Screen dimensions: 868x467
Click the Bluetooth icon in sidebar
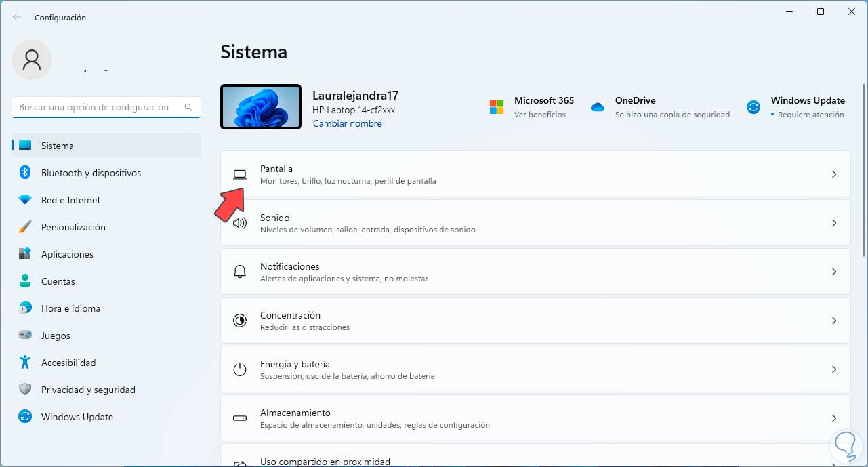25,173
